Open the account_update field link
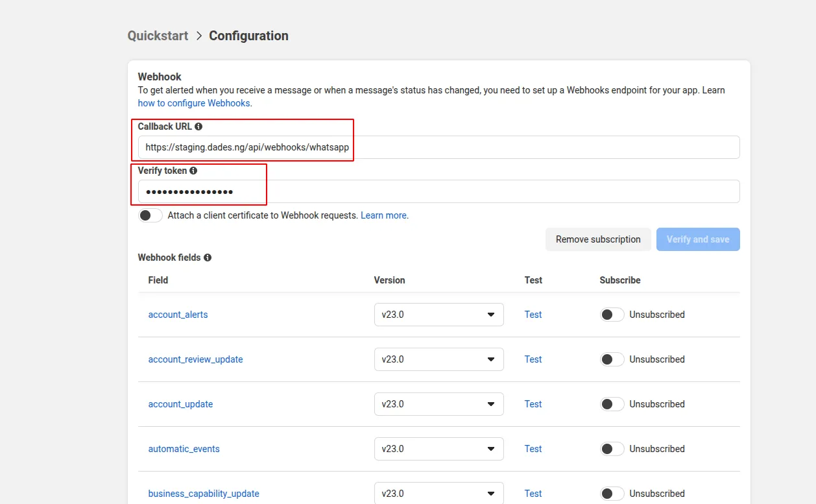Viewport: 816px width, 504px height. pos(181,404)
